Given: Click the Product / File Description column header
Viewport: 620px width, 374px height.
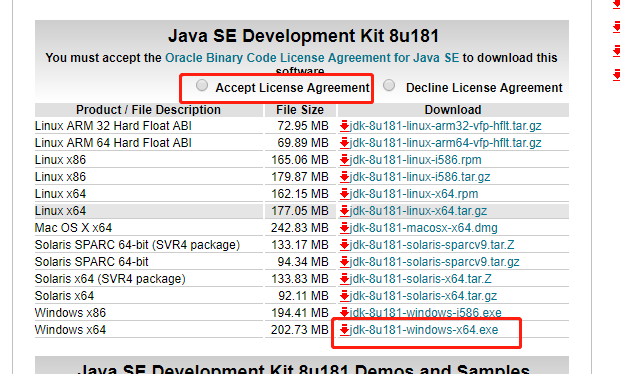Looking at the screenshot, I should click(x=148, y=110).
